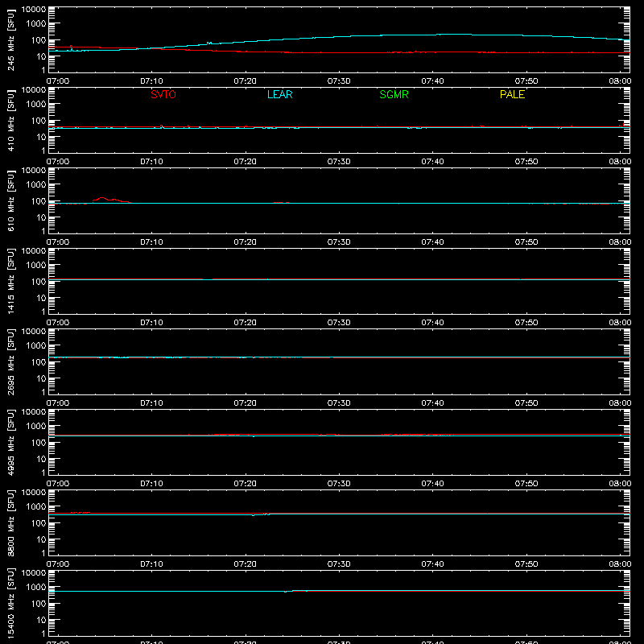
Task: Select the 8800 MHz [SFU] axis title
Action: (11, 522)
